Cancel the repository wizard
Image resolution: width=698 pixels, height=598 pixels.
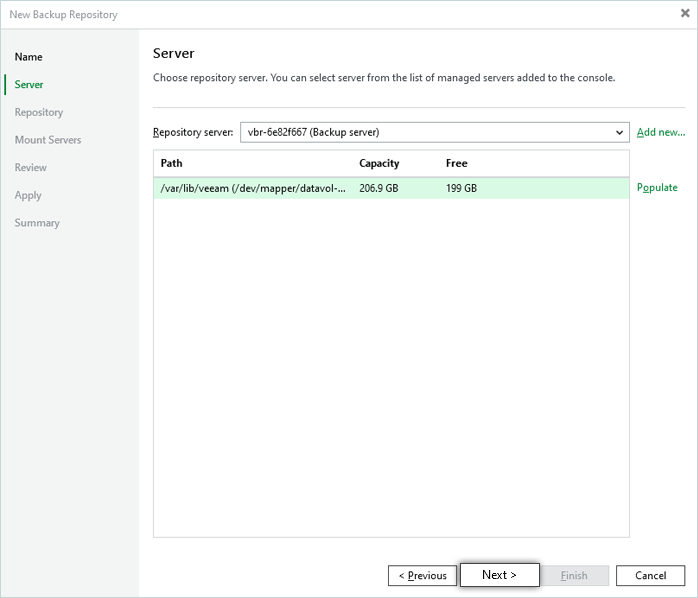coord(650,575)
